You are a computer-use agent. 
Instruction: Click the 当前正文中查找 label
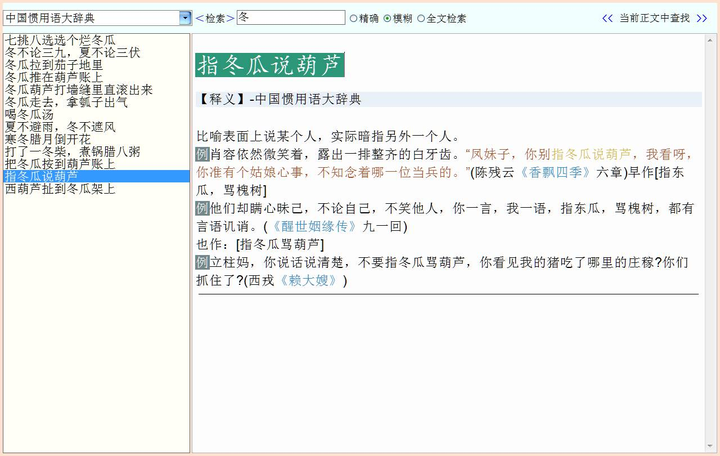[x=654, y=18]
